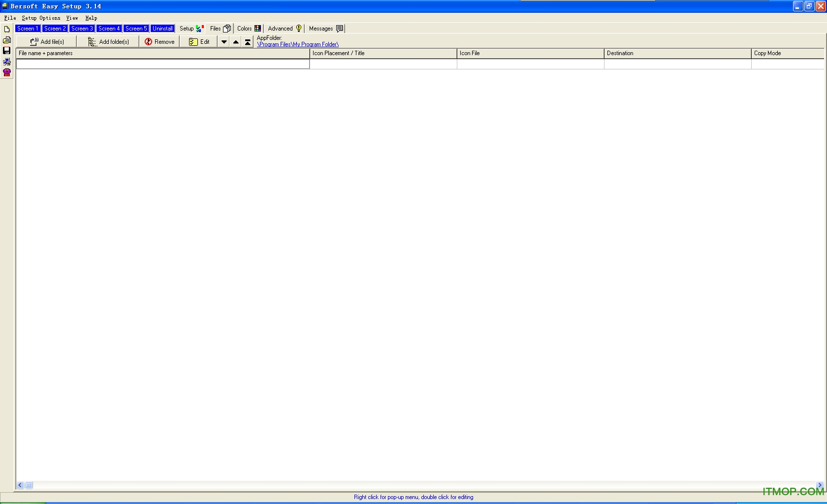Click the Open project sidebar icon
The image size is (827, 504).
tap(7, 40)
